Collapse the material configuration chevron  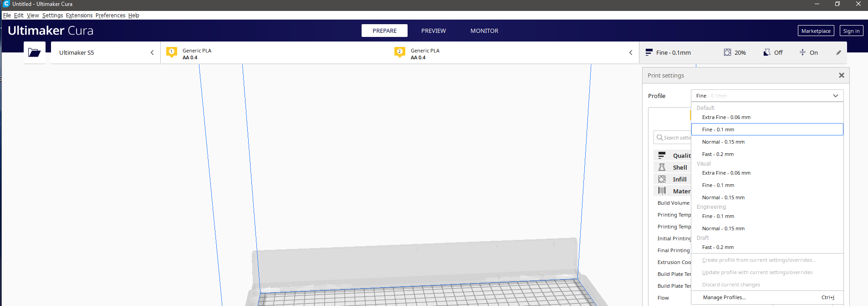tap(631, 52)
